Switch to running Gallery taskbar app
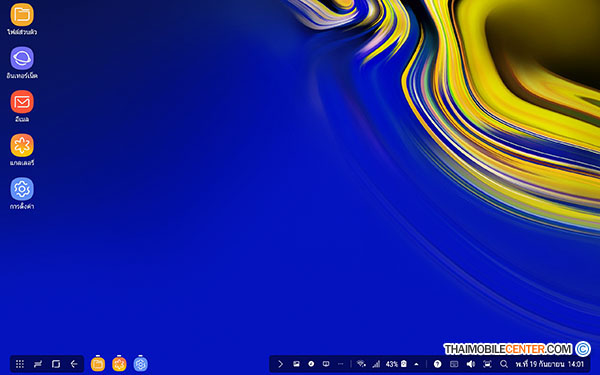Screen dimensions: 600x375 pos(119,364)
